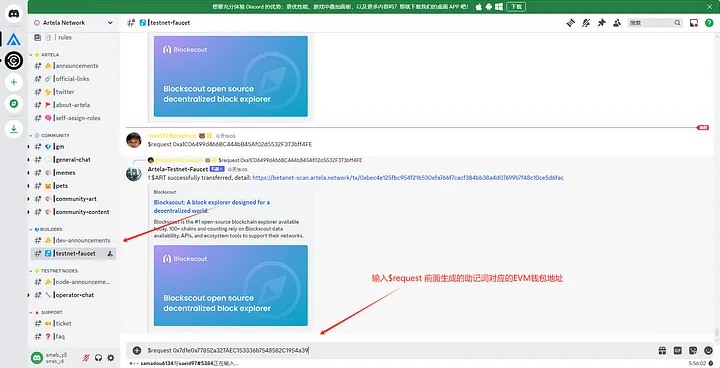Viewport: 720px width, 368px height.
Task: Open Discord home direct messages icon
Action: (14, 13)
